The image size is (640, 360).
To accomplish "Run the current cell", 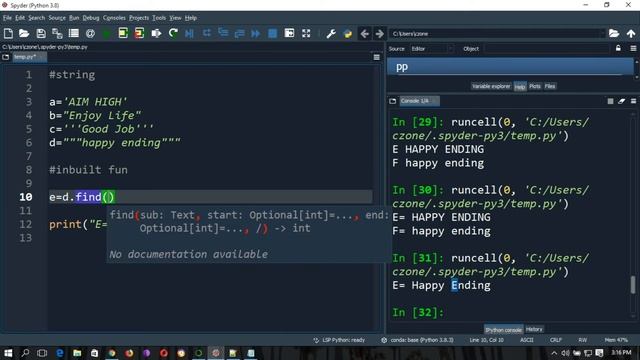I will click(123, 33).
